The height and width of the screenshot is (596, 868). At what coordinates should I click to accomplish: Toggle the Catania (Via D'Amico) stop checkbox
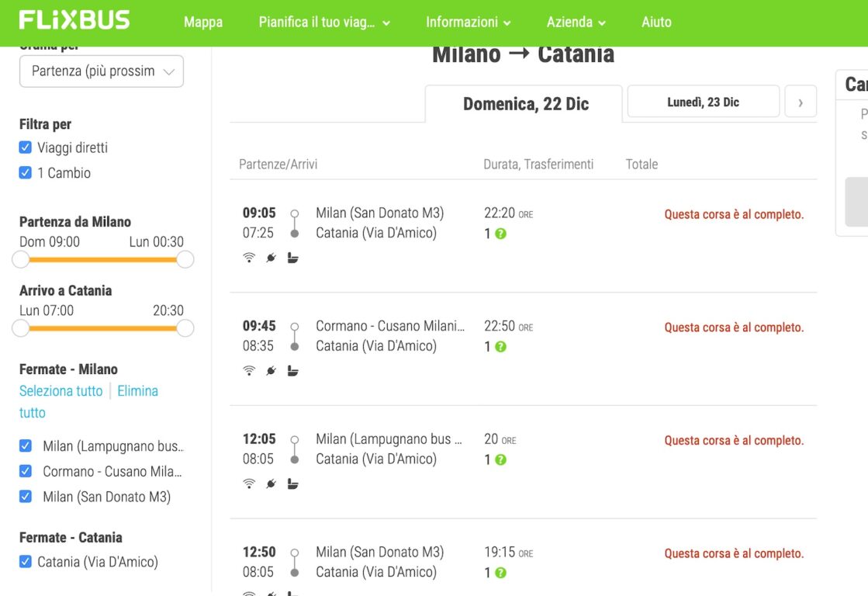(25, 562)
